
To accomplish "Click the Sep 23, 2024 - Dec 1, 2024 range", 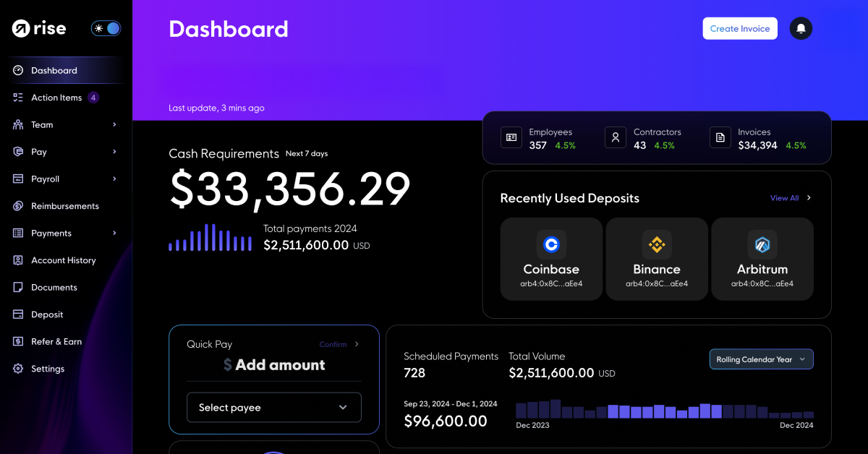I will [451, 403].
